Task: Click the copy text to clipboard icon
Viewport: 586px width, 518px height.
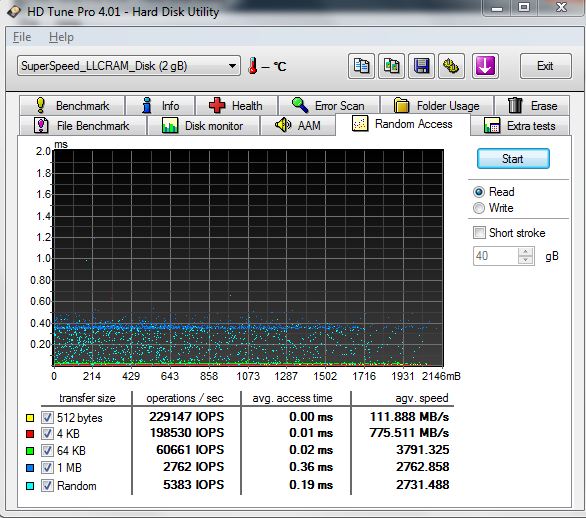Action: coord(361,66)
